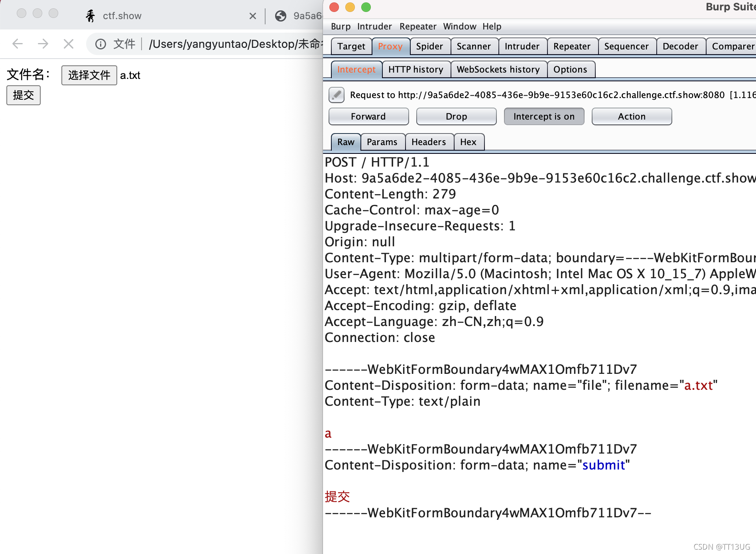Image resolution: width=756 pixels, height=554 pixels.
Task: Select the Intercept sub-tab
Action: [356, 69]
